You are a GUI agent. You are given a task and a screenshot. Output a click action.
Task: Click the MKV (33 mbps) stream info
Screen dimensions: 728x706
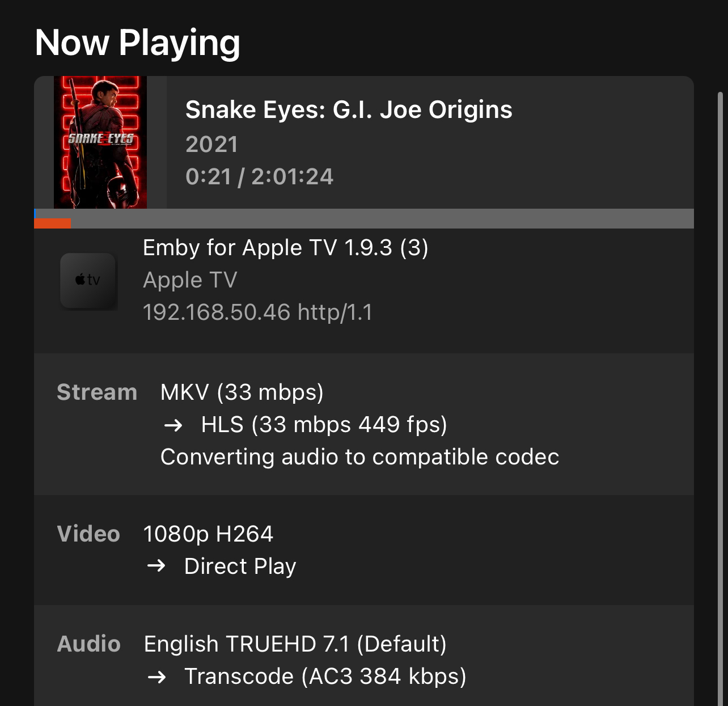[242, 392]
